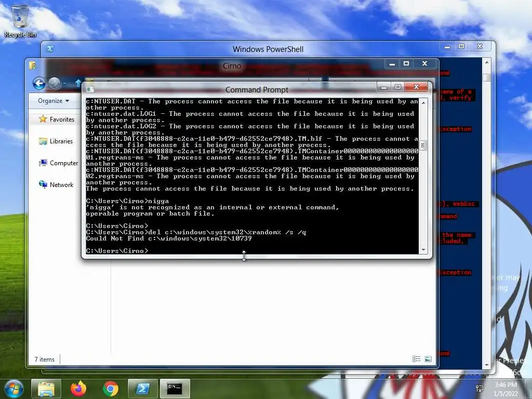Click the '7 items' status bar text
The height and width of the screenshot is (399, 532).
[45, 360]
